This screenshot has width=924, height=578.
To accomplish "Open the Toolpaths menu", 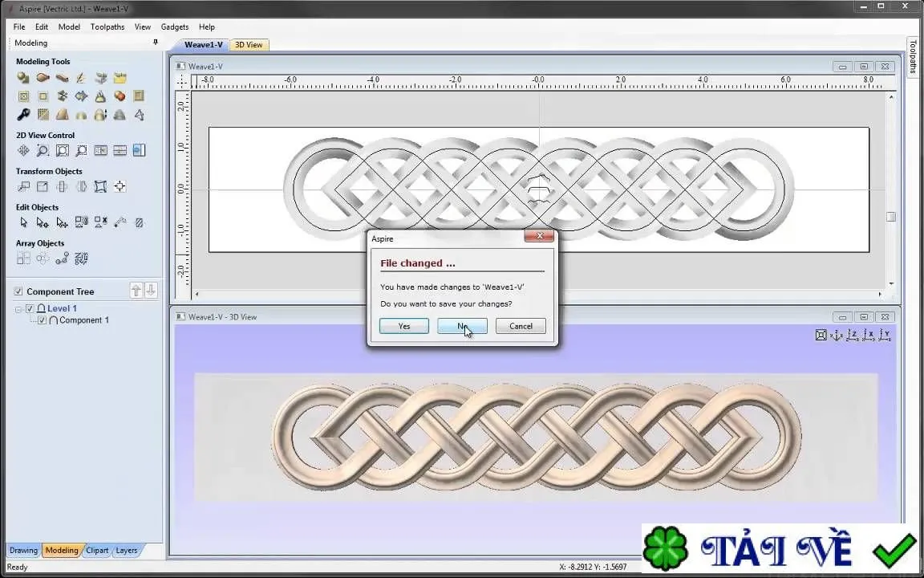I will point(107,26).
